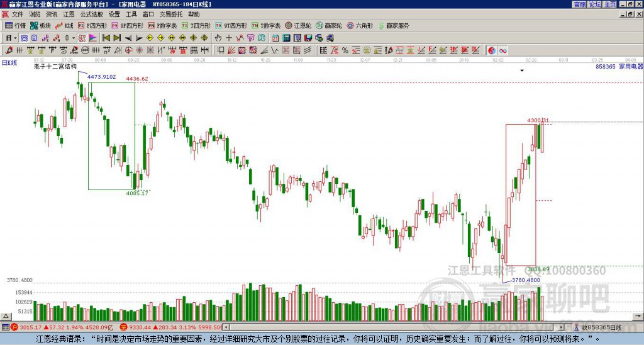Click the black right arrow icon
Image resolution: width=644 pixels, height=345 pixels.
pos(139,38)
